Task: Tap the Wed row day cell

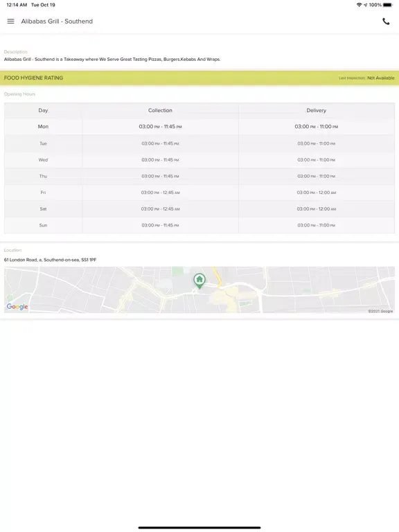Action: point(43,160)
